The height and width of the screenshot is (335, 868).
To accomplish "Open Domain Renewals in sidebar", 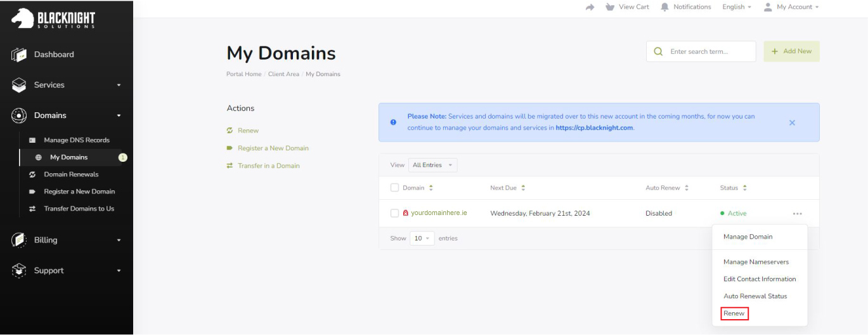I will coord(71,174).
